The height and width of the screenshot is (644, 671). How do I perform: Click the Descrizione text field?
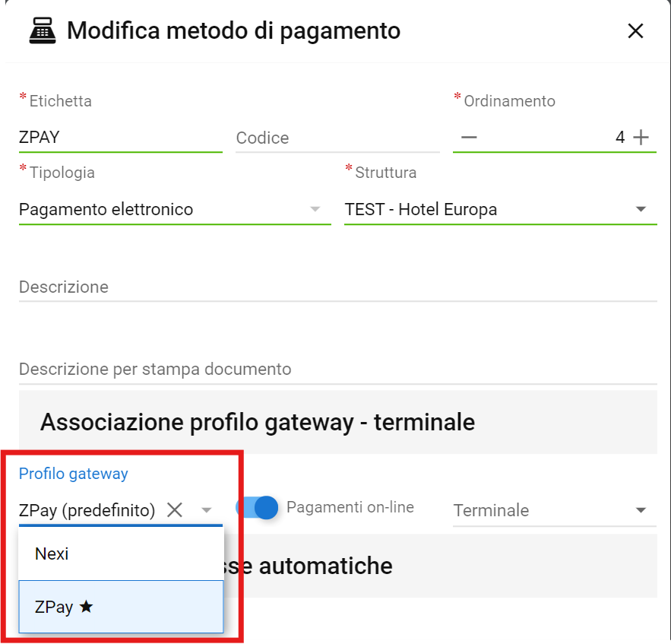(x=337, y=287)
